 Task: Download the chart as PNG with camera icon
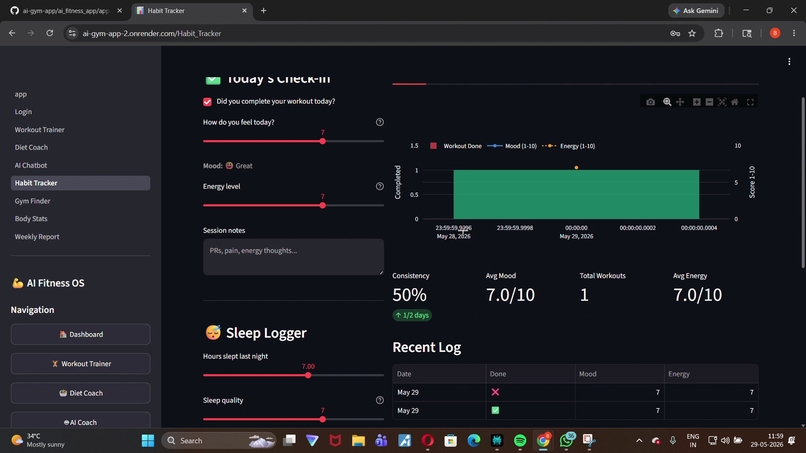[650, 102]
